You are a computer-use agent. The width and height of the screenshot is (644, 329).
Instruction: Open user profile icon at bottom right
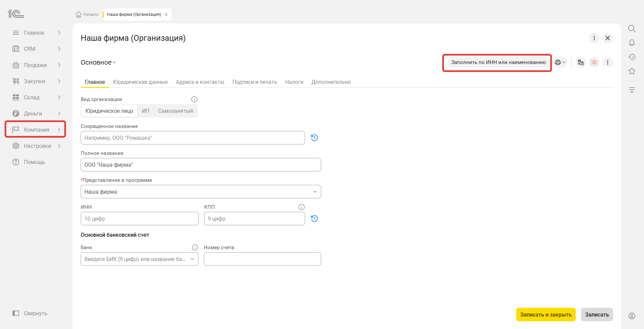pyautogui.click(x=632, y=316)
